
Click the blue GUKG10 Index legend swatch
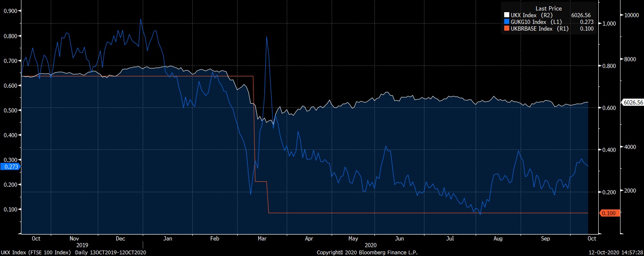pyautogui.click(x=506, y=22)
